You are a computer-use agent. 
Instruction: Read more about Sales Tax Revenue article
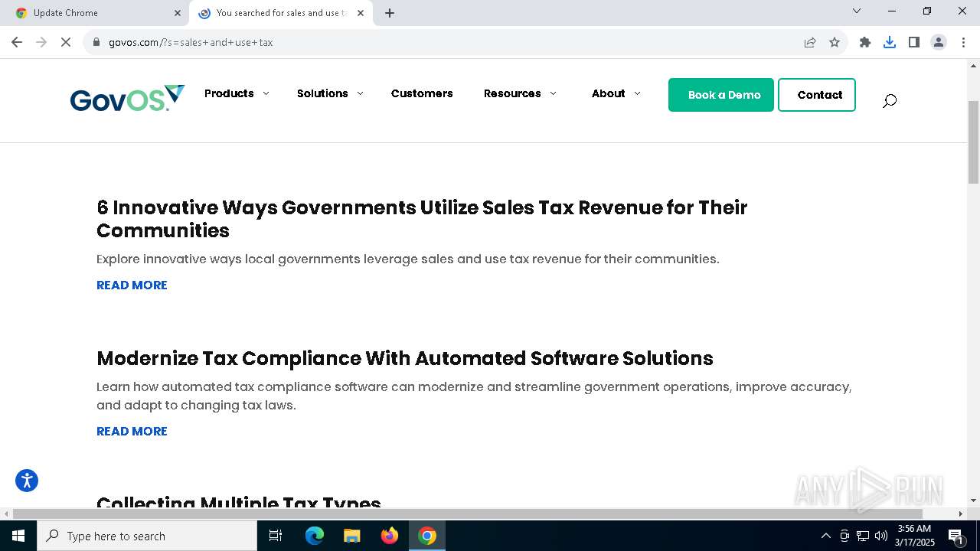point(132,285)
